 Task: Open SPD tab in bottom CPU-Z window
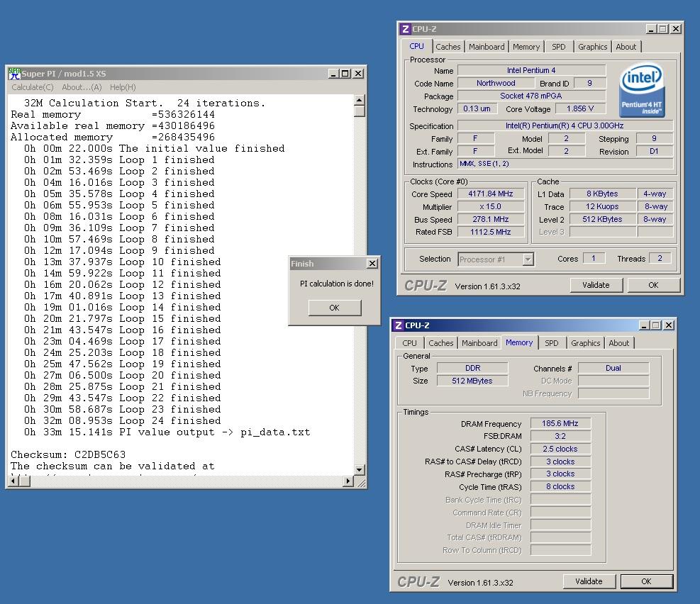coord(551,343)
